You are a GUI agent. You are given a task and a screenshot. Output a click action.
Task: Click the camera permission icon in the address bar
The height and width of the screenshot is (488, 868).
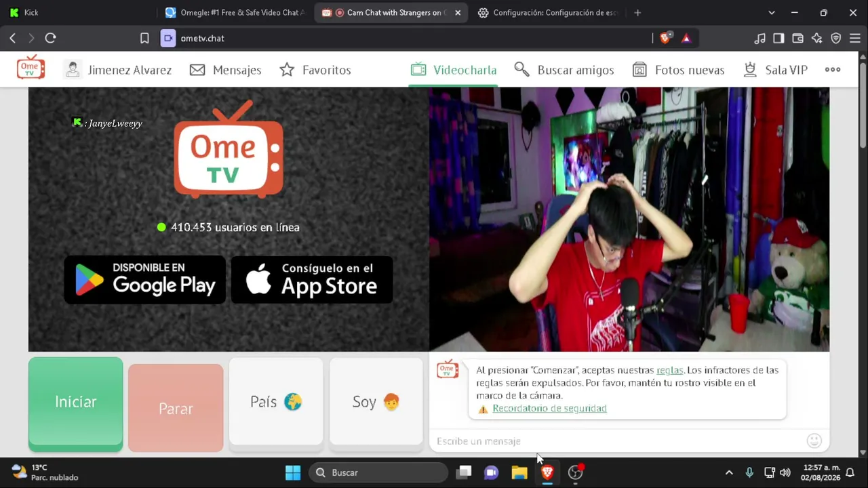168,39
